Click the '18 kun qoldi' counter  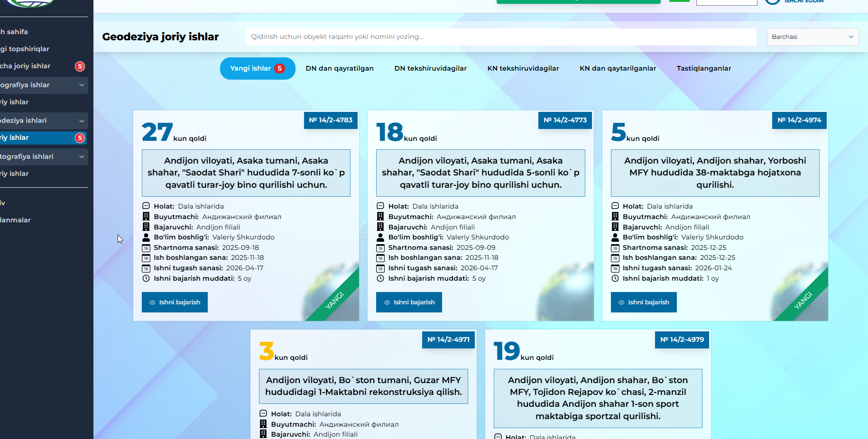406,132
